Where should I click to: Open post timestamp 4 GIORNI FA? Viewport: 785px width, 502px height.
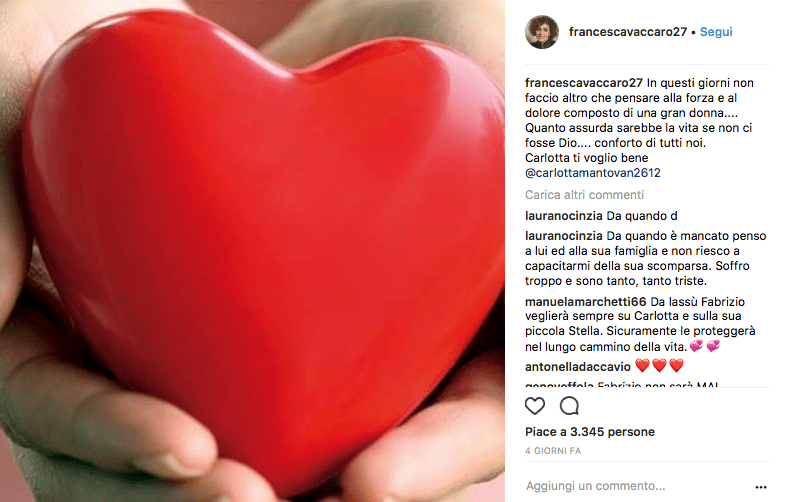(x=553, y=451)
